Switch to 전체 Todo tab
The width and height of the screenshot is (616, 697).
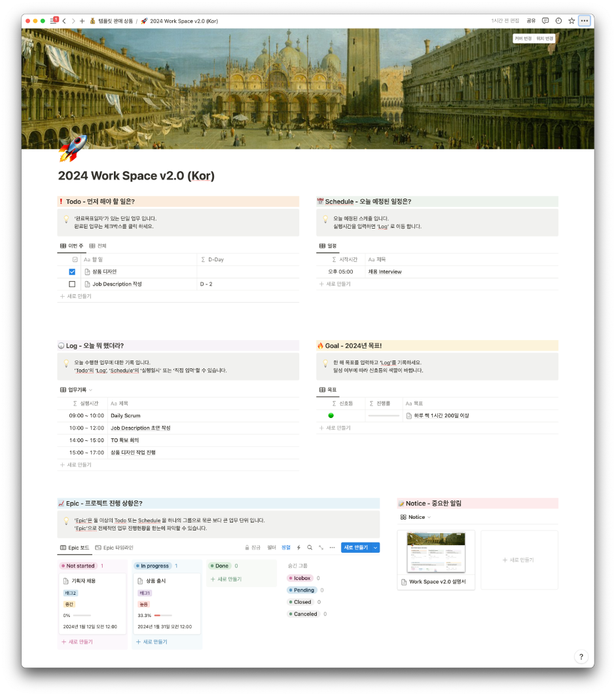98,246
